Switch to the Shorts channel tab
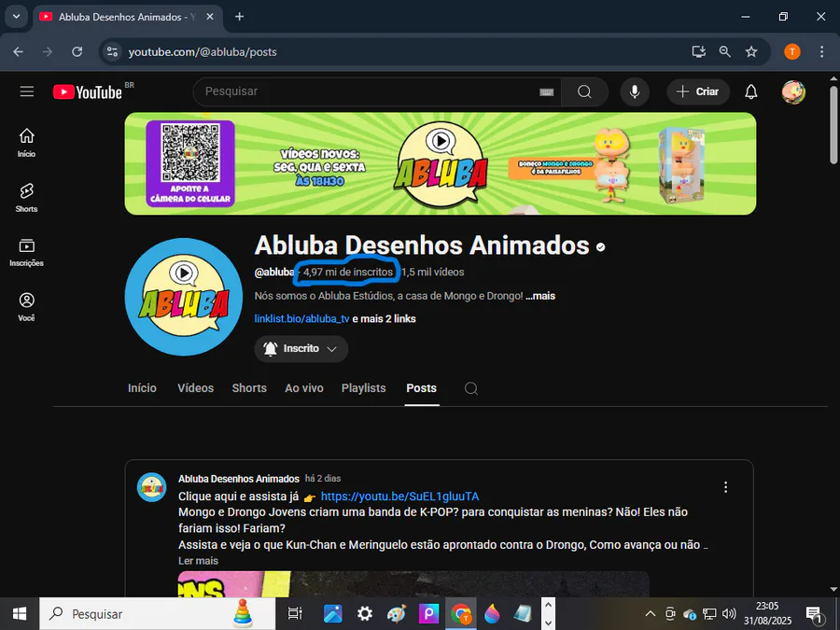This screenshot has width=840, height=630. pos(249,388)
